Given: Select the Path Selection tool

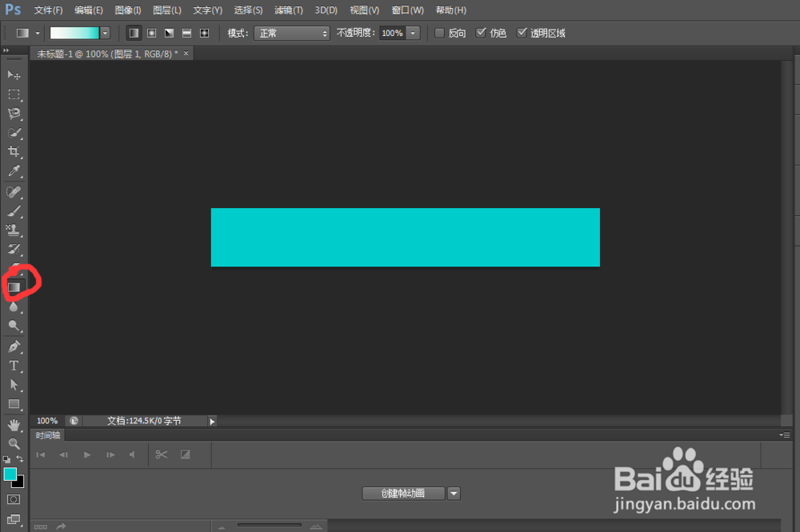Looking at the screenshot, I should tap(14, 385).
